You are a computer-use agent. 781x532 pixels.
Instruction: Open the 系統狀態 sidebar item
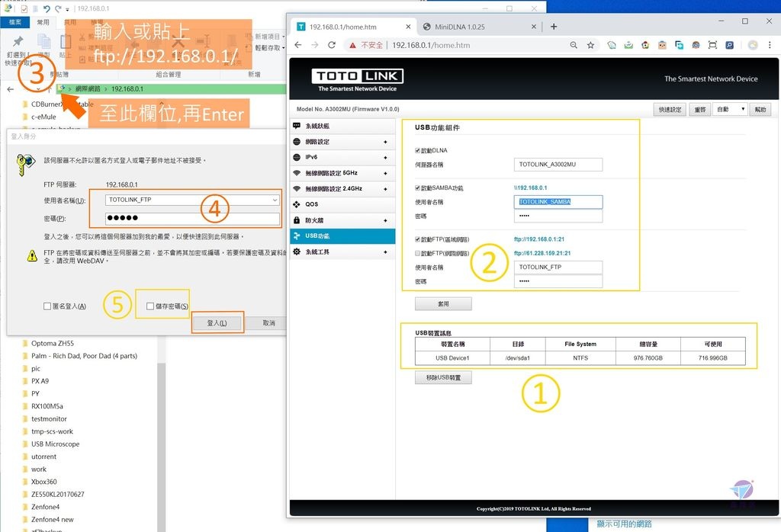pyautogui.click(x=342, y=126)
